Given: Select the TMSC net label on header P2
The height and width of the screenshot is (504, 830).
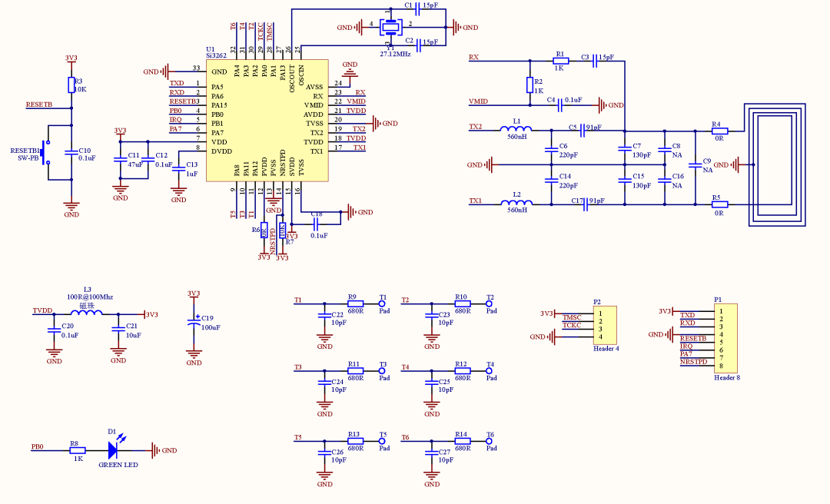Looking at the screenshot, I should point(572,317).
